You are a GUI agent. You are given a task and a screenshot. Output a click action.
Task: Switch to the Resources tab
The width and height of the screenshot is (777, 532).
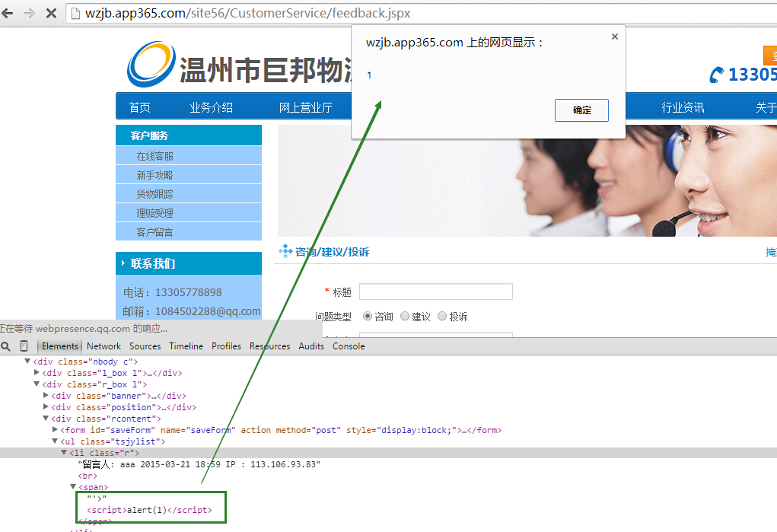[270, 346]
